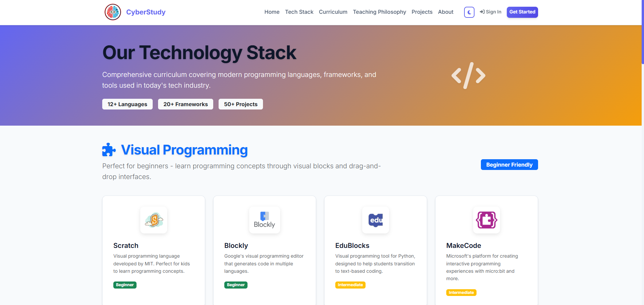
Task: Click the CyberStudy brain logo
Action: click(x=113, y=12)
